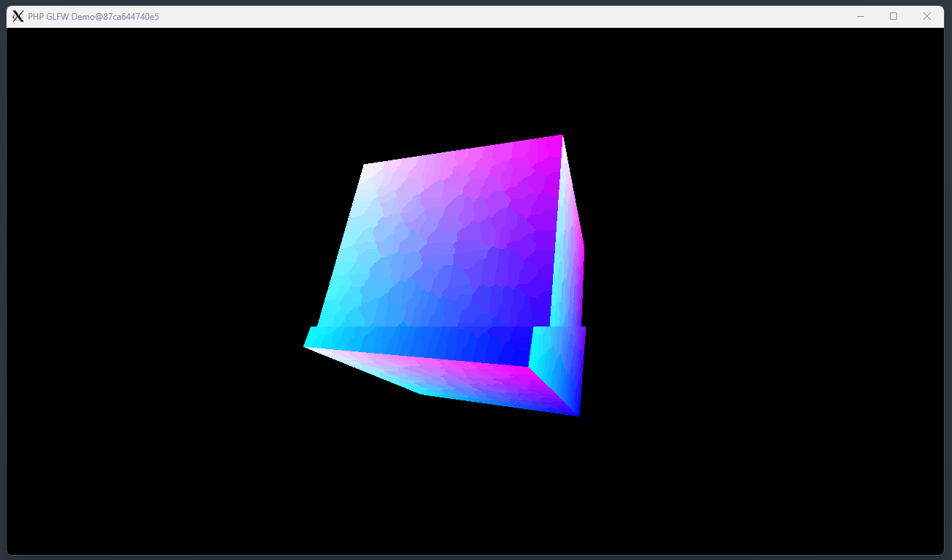The width and height of the screenshot is (952, 560).
Task: Maximize the PHP GLFW Demo window
Action: pos(893,15)
